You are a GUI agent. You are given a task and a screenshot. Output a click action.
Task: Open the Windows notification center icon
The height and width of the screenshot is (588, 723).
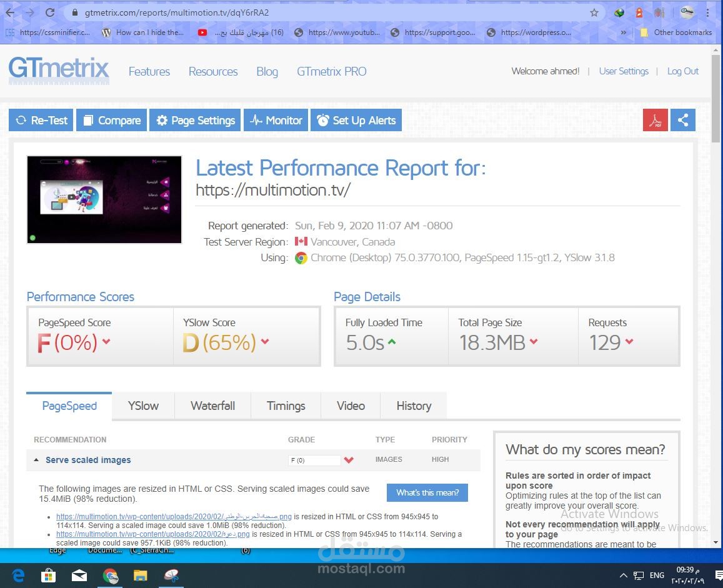click(719, 576)
